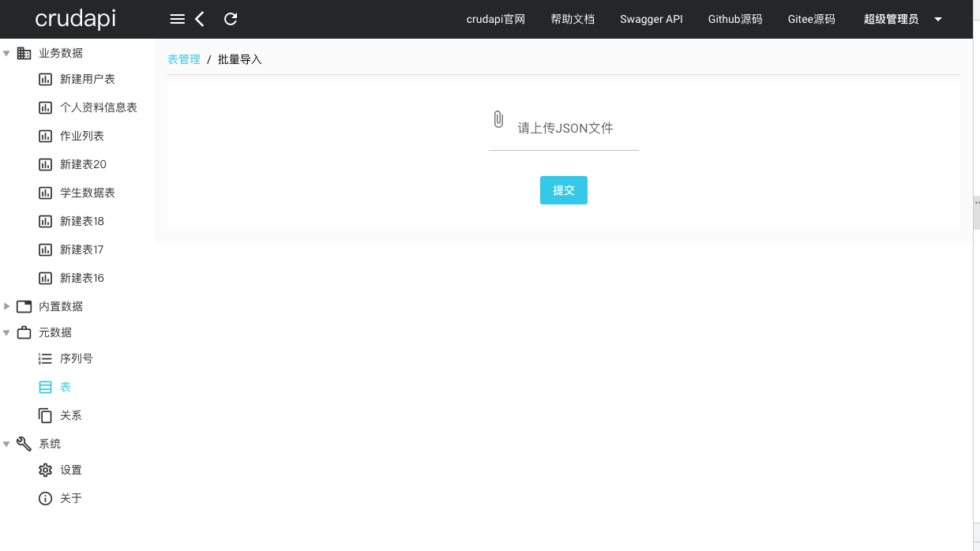Submit using the 提交 button

tap(564, 190)
